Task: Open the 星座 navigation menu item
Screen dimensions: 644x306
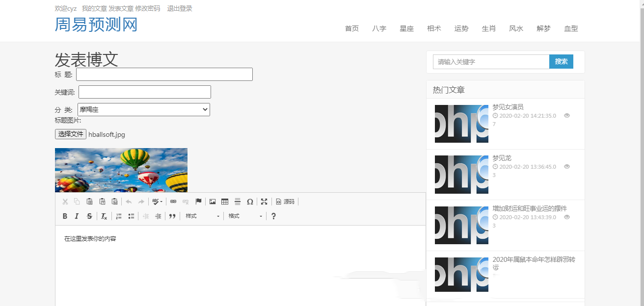Action: (406, 28)
